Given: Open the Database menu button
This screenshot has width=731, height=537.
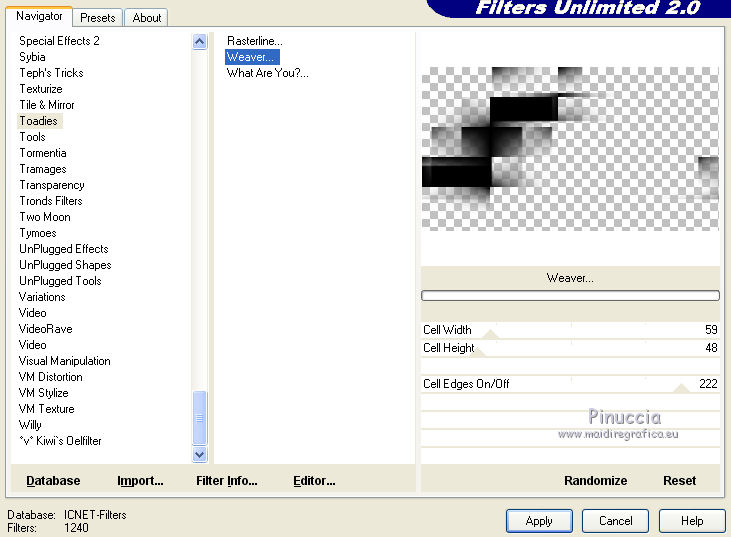Looking at the screenshot, I should (53, 481).
